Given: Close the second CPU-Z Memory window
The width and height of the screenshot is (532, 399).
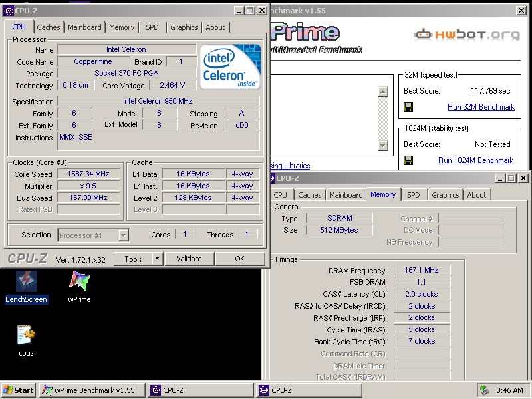Looking at the screenshot, I should coord(523,178).
